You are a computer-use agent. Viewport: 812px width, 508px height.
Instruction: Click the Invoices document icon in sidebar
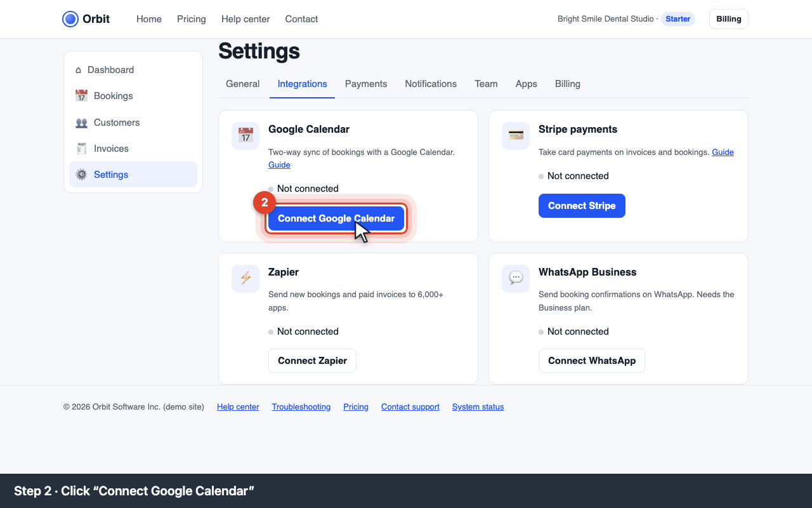pyautogui.click(x=81, y=149)
